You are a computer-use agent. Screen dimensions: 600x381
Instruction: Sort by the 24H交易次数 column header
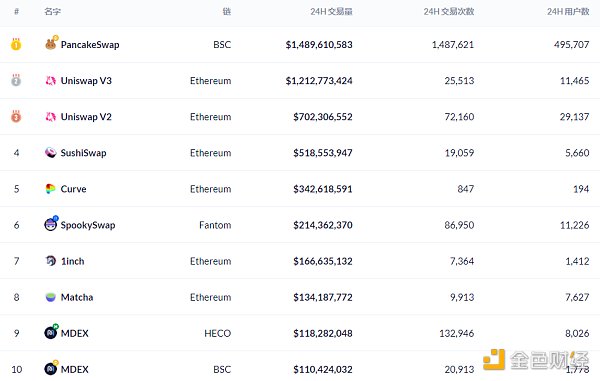pyautogui.click(x=449, y=11)
